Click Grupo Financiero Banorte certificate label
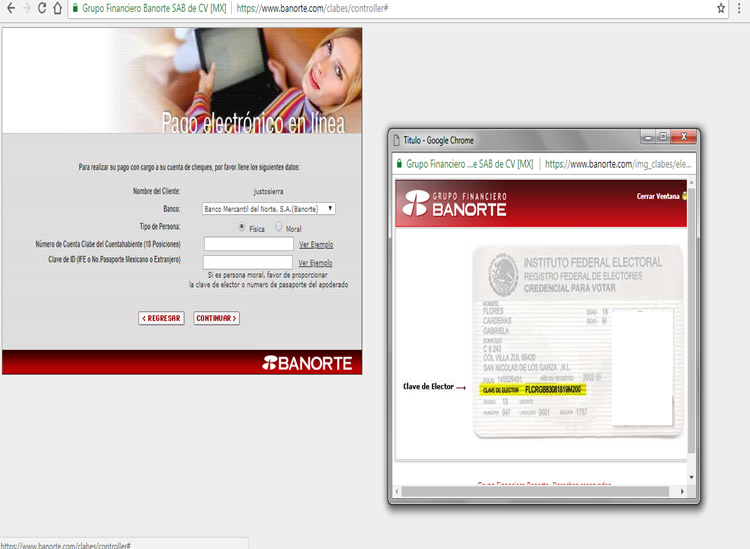 pos(154,8)
